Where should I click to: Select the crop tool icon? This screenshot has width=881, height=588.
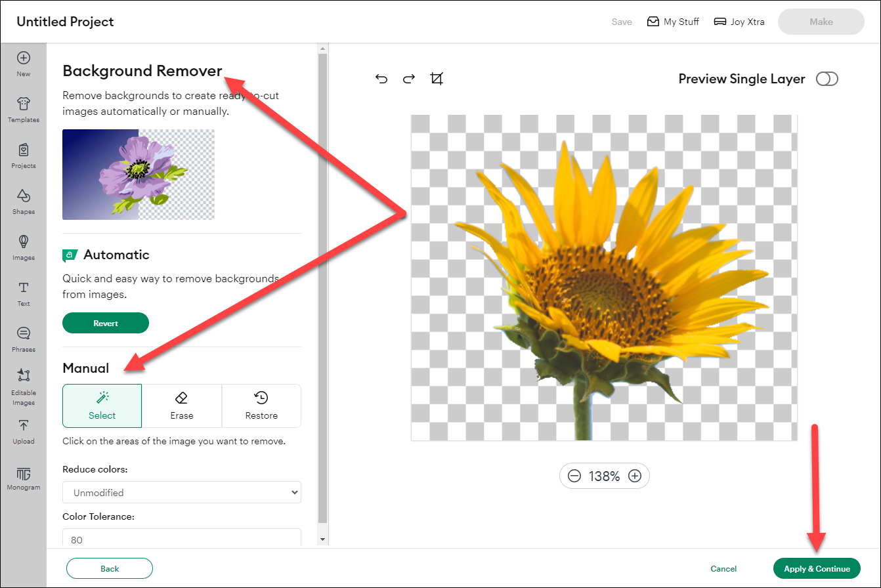(x=437, y=79)
